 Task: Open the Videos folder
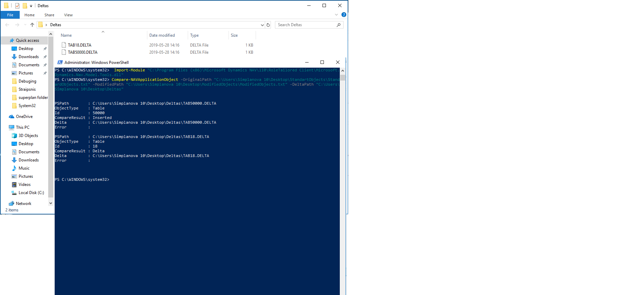pos(24,185)
